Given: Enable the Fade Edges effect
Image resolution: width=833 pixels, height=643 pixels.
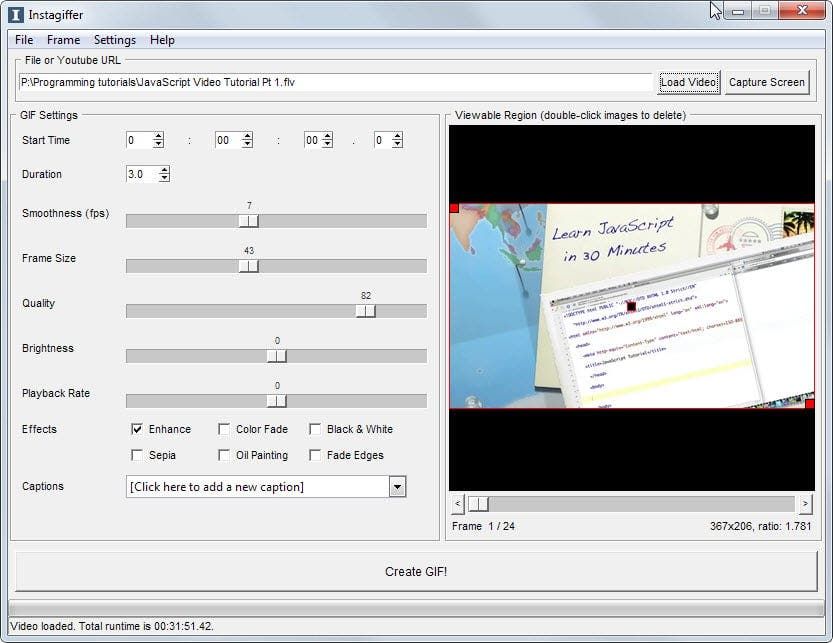Looking at the screenshot, I should (315, 455).
